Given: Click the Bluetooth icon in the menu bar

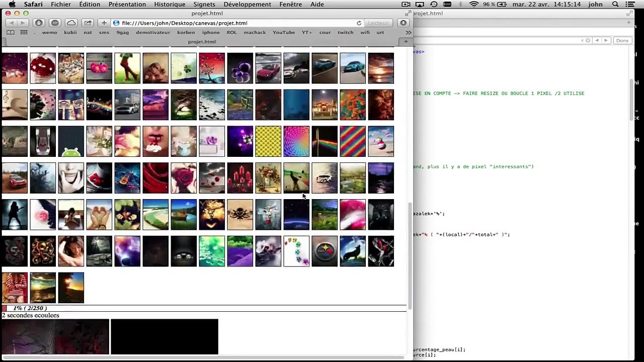Looking at the screenshot, I should tap(461, 5).
